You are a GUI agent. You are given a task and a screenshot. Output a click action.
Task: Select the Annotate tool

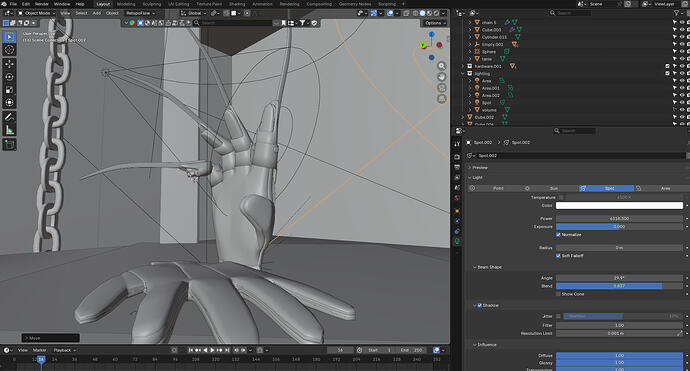(x=9, y=117)
